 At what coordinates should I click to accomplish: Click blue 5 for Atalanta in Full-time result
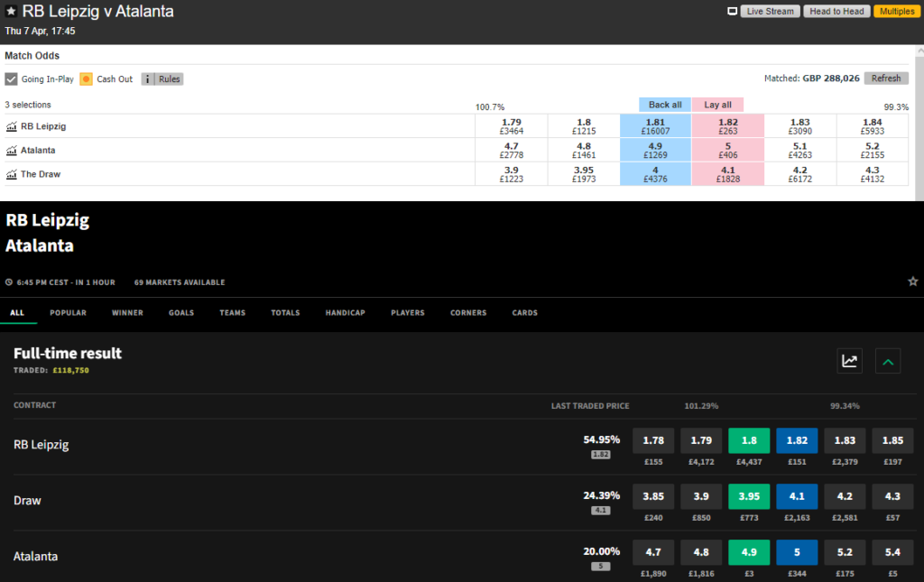coord(797,552)
